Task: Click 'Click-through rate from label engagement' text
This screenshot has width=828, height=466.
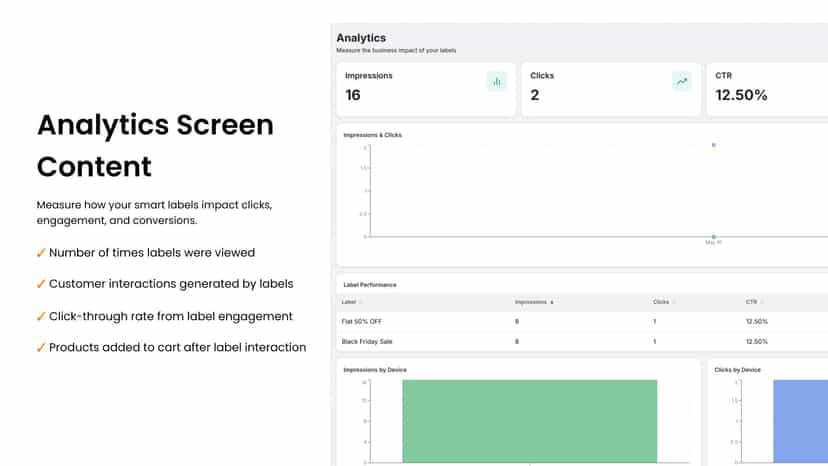Action: 171,316
